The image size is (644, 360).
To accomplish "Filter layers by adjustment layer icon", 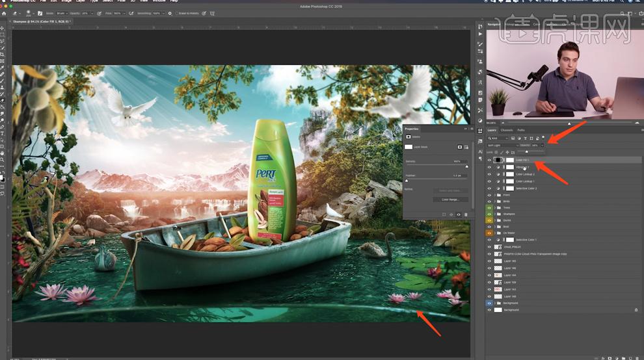I will (519, 138).
